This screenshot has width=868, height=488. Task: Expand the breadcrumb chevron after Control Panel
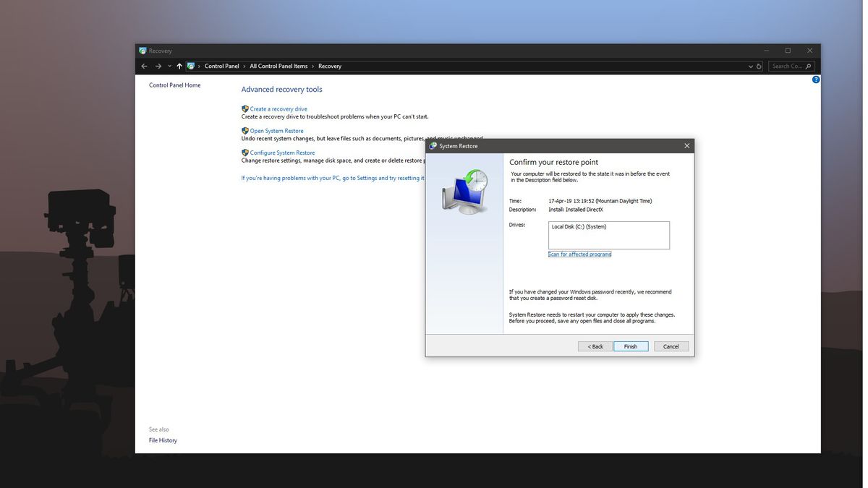[243, 66]
